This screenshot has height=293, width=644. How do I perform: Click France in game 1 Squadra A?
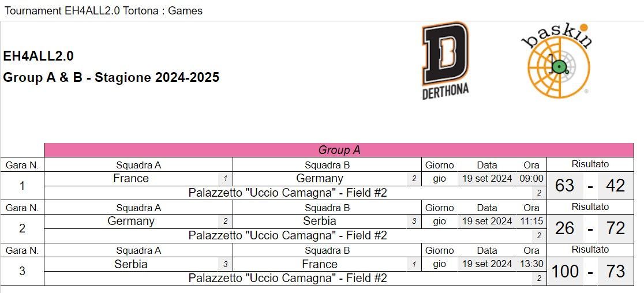click(131, 178)
